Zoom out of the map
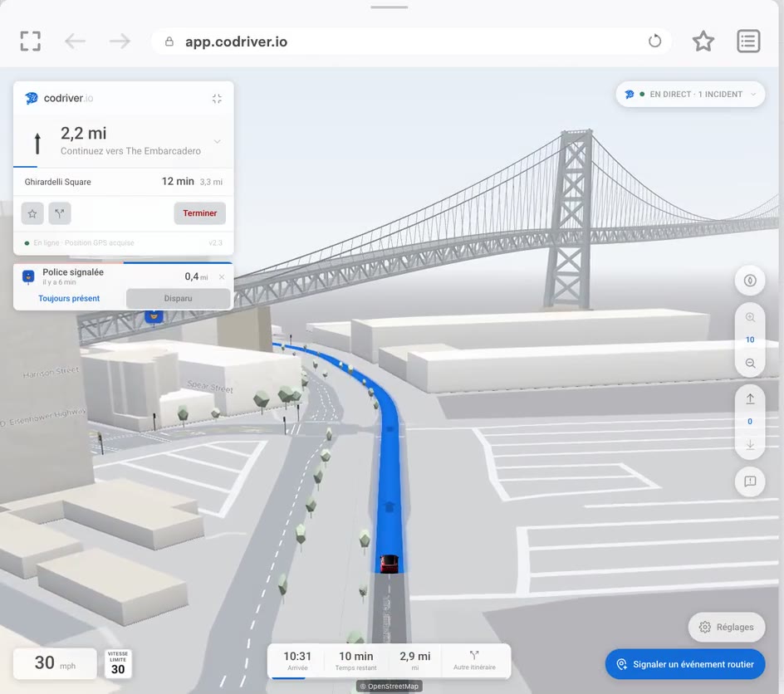 tap(750, 363)
